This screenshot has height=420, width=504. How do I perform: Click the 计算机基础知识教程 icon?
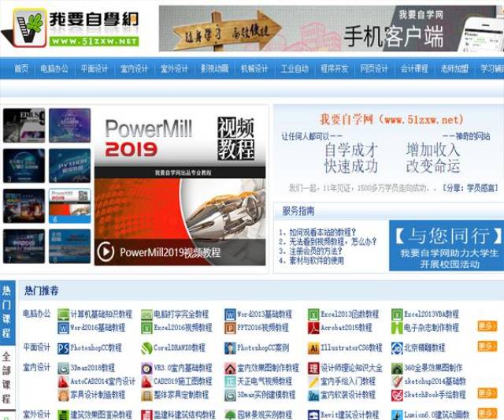tap(63, 314)
